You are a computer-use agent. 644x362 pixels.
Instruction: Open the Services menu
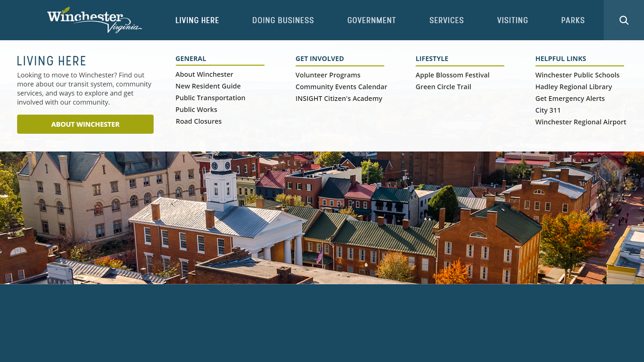click(x=446, y=20)
